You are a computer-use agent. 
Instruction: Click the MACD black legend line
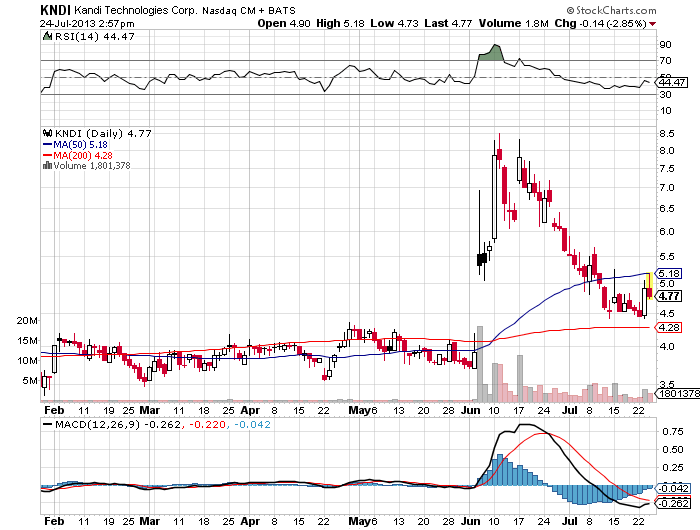(x=47, y=424)
